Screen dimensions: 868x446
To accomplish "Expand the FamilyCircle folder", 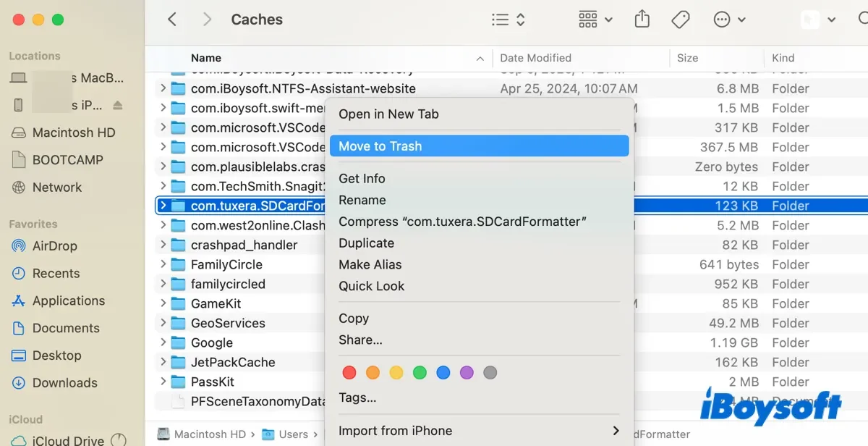I will pyautogui.click(x=163, y=264).
